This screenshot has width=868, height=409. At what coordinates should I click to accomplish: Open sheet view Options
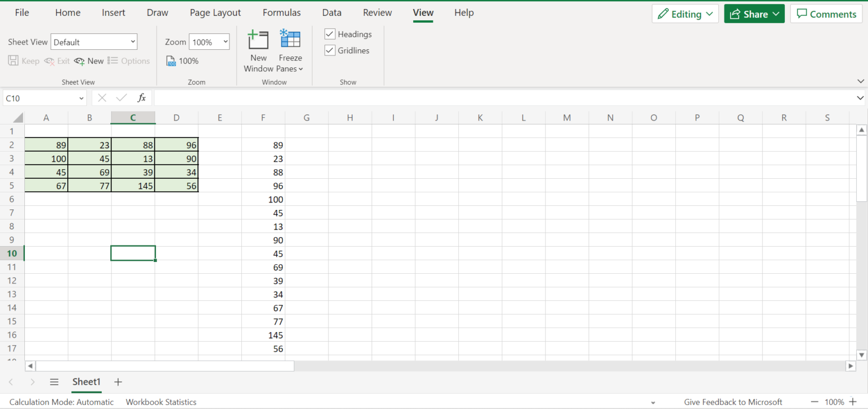tap(129, 61)
